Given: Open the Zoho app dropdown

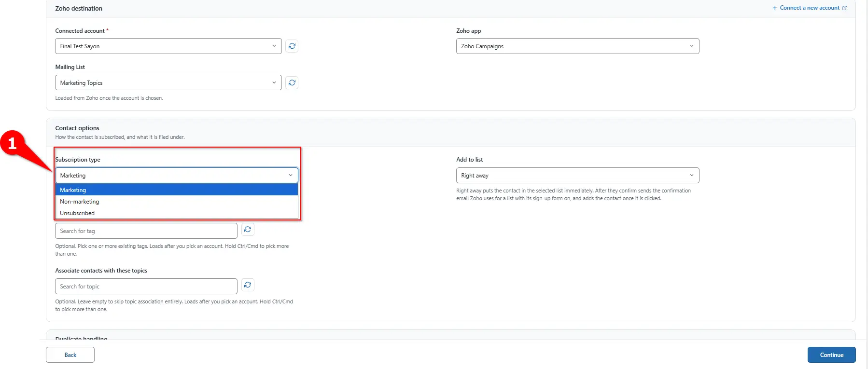Looking at the screenshot, I should coord(577,46).
